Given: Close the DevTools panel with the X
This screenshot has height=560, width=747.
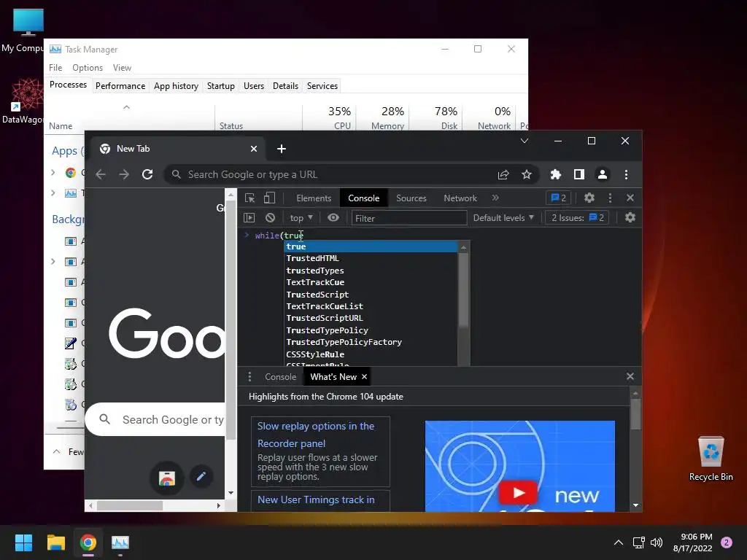Looking at the screenshot, I should [630, 198].
